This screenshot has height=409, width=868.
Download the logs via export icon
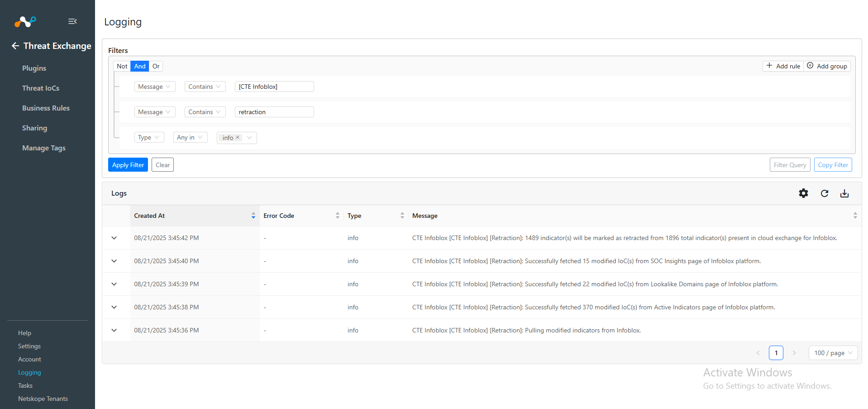844,193
